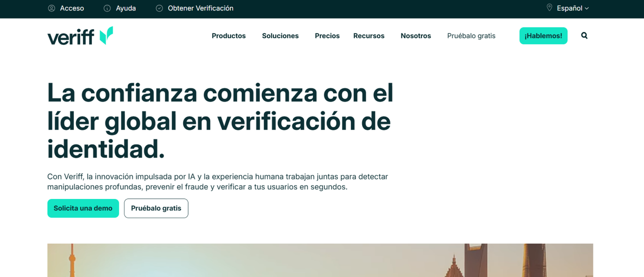Select Pruébalo gratis in the navigation bar
The width and height of the screenshot is (644, 277).
471,36
